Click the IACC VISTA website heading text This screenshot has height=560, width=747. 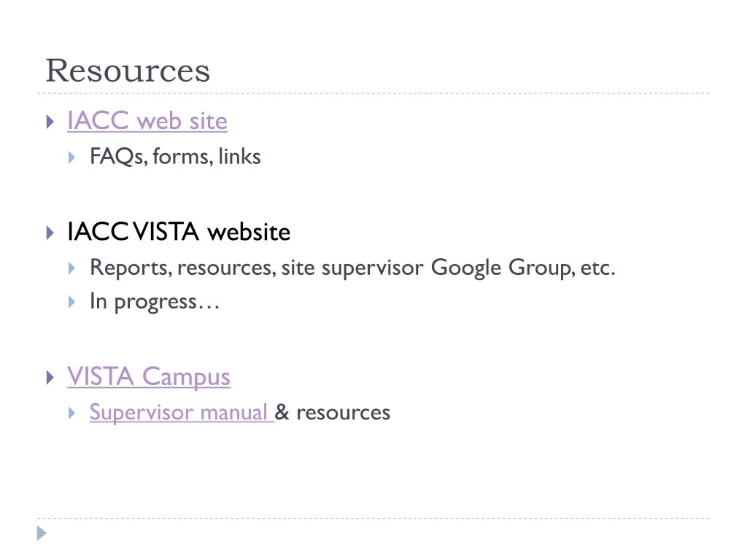click(x=179, y=232)
